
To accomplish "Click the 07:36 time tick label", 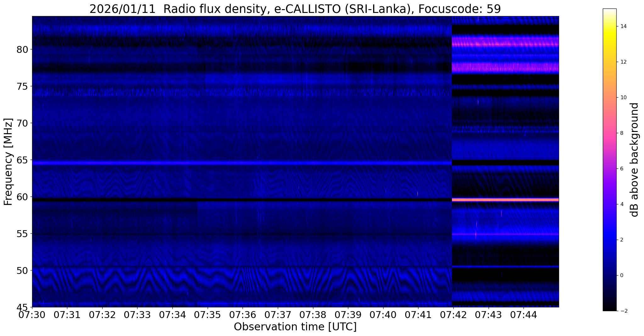I will click(243, 315).
